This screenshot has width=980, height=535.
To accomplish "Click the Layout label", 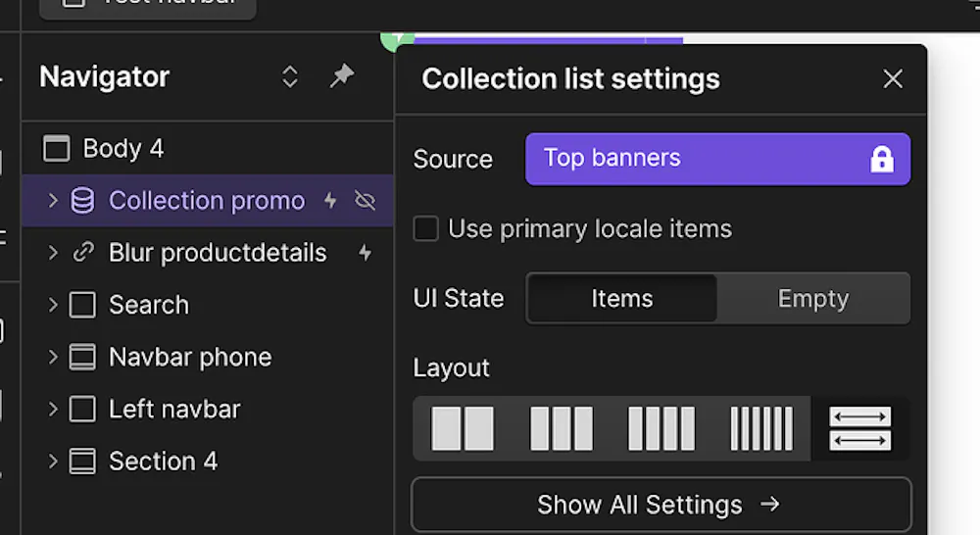I will [451, 368].
